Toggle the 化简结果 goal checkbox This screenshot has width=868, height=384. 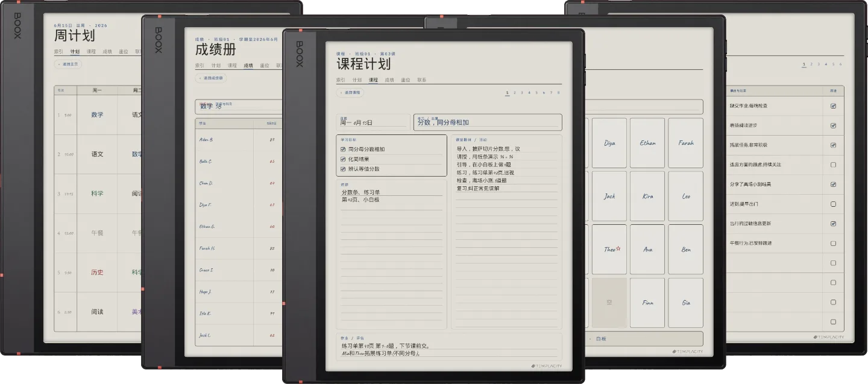[x=343, y=159]
